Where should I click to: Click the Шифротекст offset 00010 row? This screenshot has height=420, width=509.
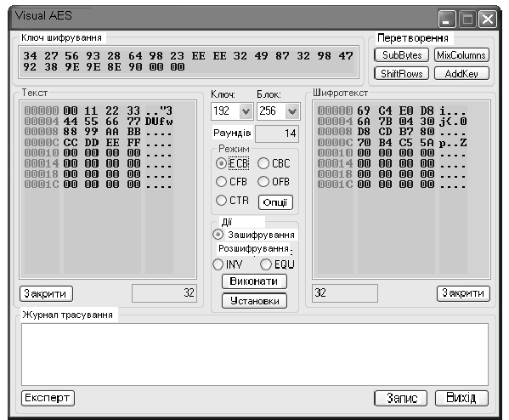(392, 153)
